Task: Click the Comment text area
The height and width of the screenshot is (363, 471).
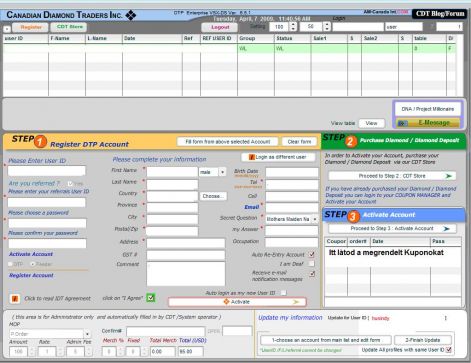Action: (x=186, y=273)
